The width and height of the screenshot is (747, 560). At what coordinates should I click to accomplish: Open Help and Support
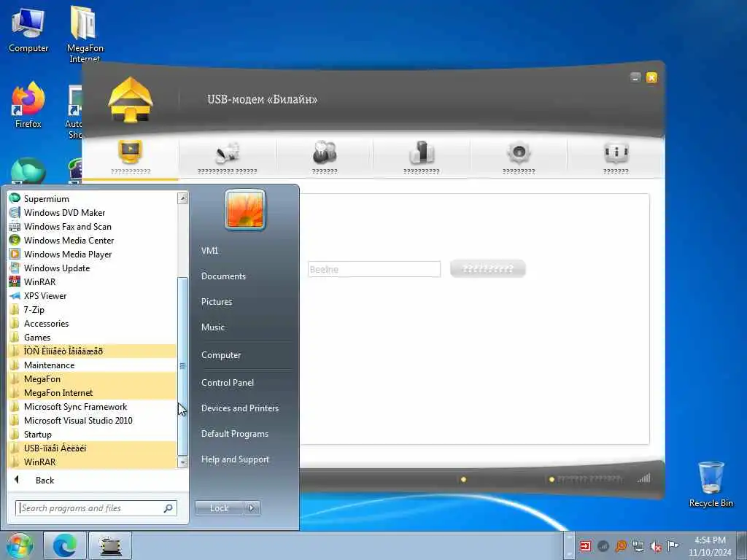235,459
